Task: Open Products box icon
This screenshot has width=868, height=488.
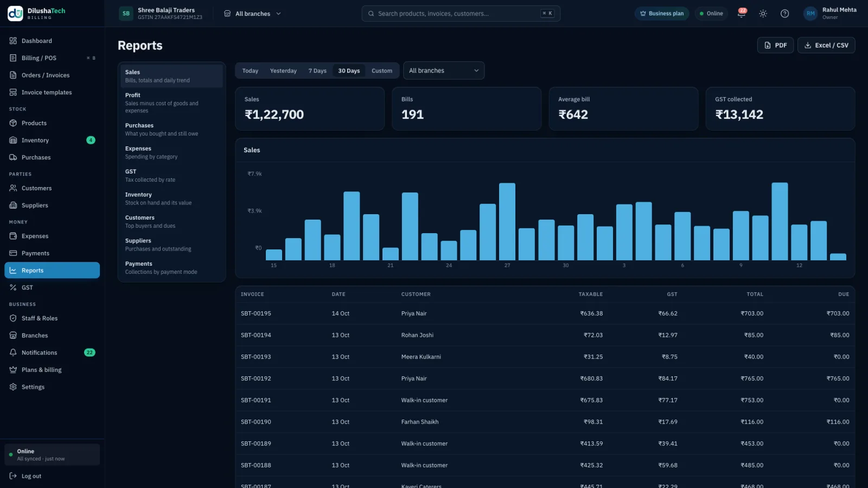Action: click(x=13, y=123)
